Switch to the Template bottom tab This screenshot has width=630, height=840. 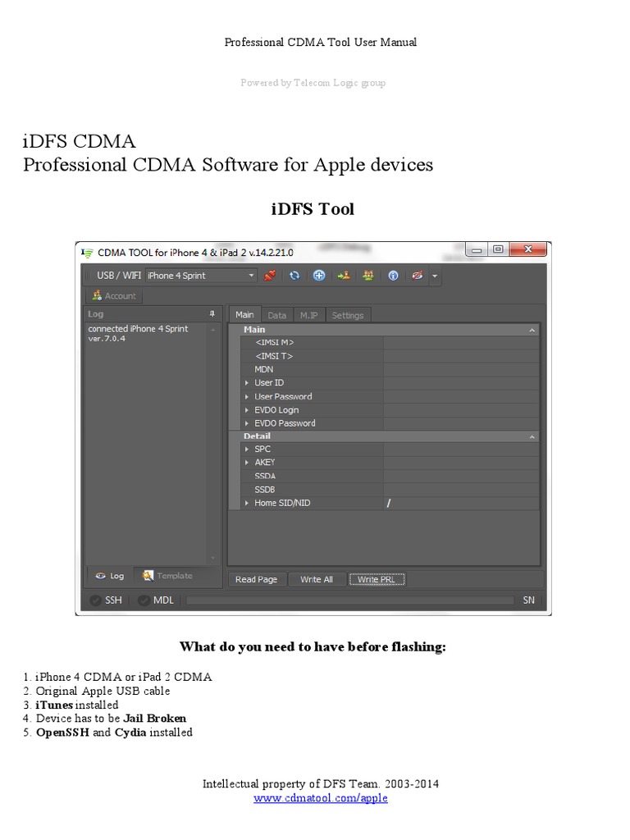(x=167, y=576)
